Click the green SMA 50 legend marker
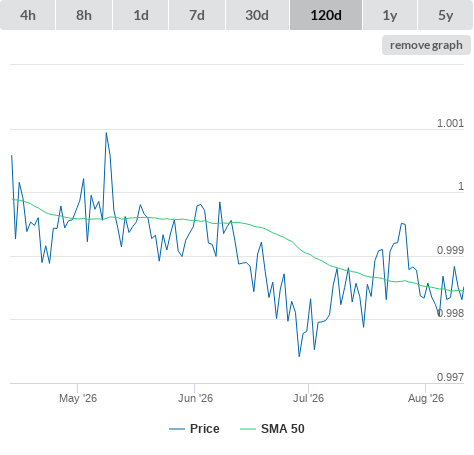 click(x=248, y=429)
